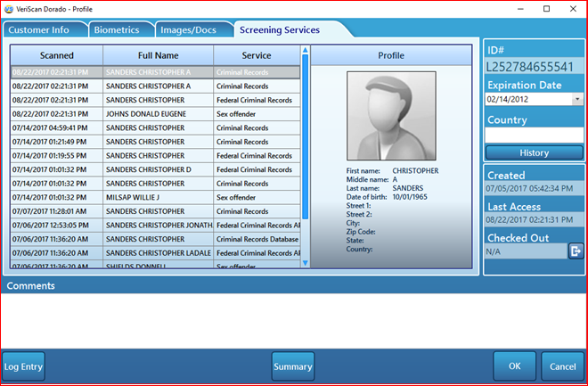Click the scroll down arrow in the screening list

306,263
